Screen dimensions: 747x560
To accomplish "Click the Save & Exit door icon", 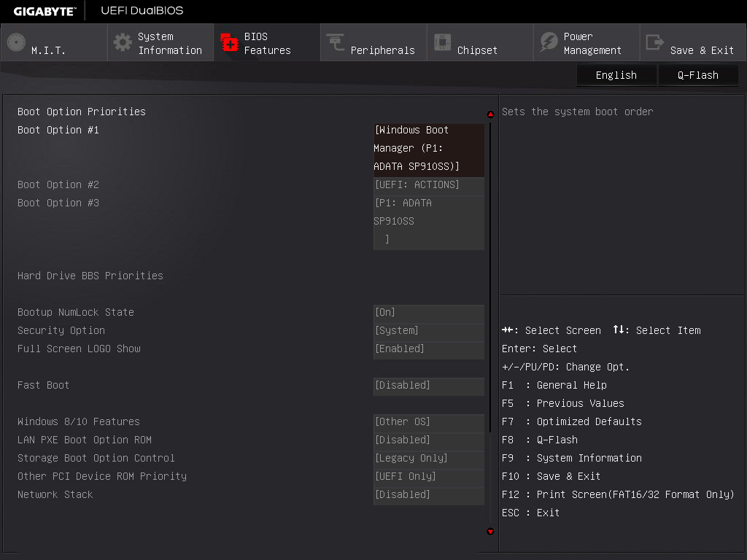I will tap(654, 42).
